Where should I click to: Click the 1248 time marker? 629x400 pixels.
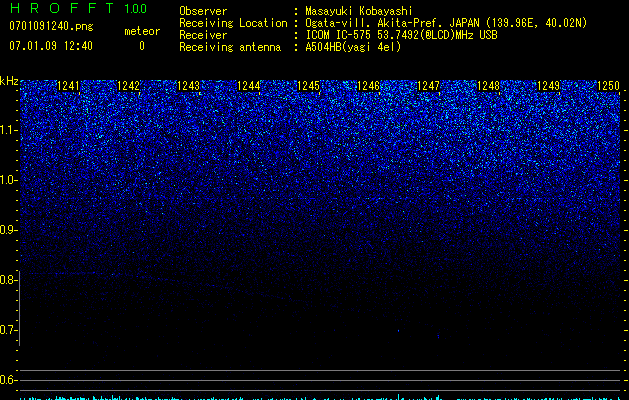tap(489, 86)
